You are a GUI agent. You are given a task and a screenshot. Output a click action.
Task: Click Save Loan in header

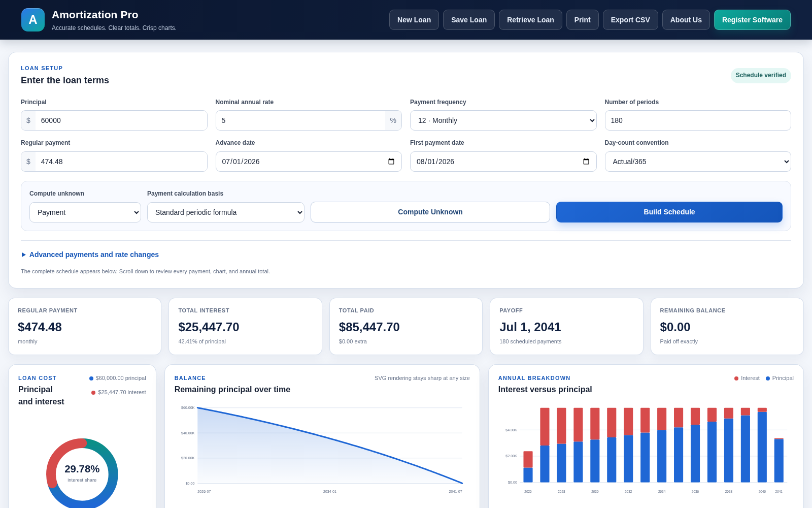pos(469,20)
